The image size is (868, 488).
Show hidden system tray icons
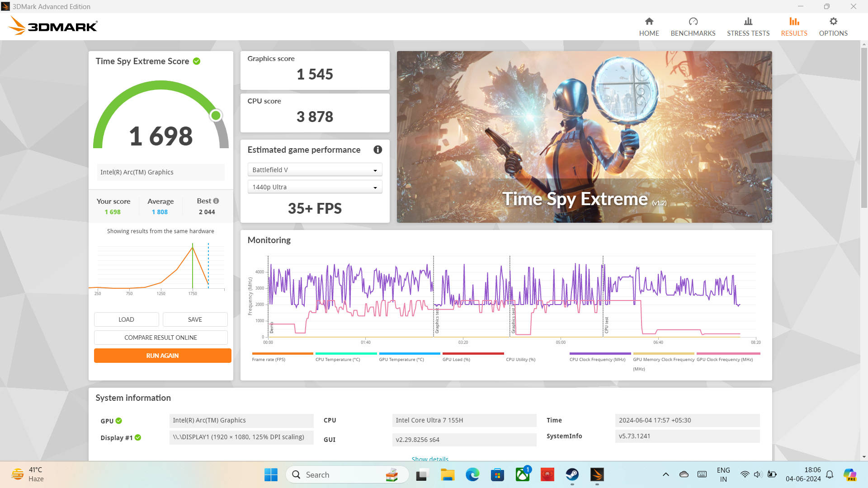tap(665, 474)
